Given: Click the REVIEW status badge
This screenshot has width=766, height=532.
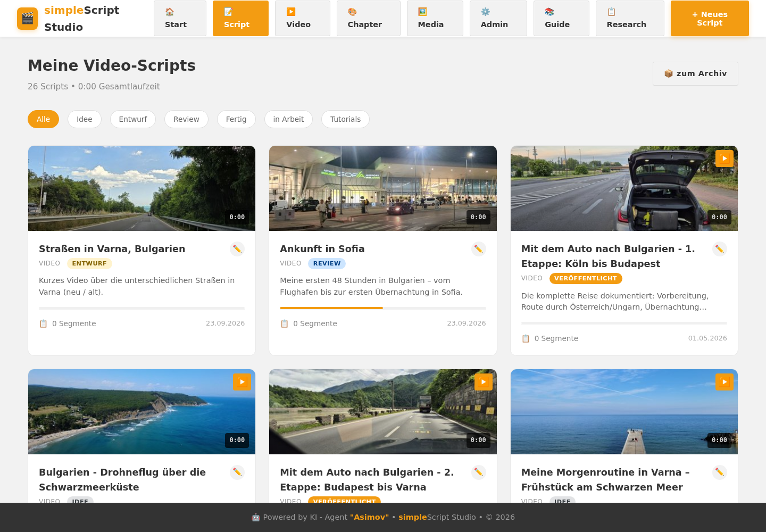Looking at the screenshot, I should (x=327, y=263).
